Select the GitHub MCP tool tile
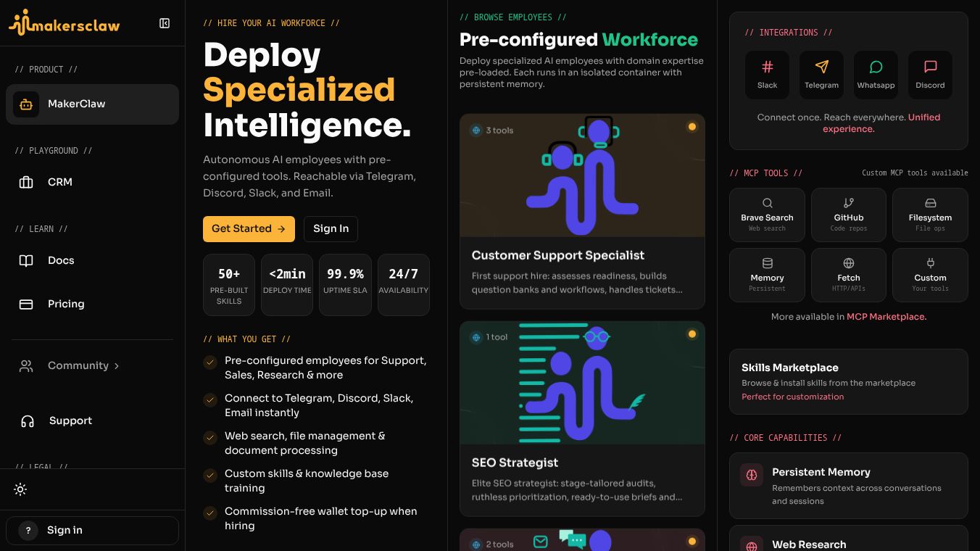The image size is (980, 551). [x=848, y=215]
